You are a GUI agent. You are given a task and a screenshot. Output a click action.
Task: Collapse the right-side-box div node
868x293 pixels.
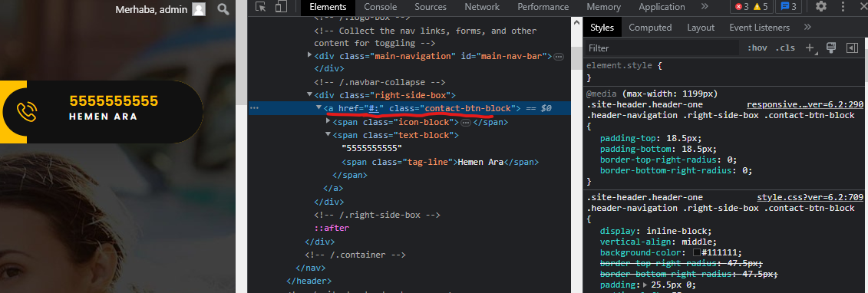pyautogui.click(x=310, y=95)
